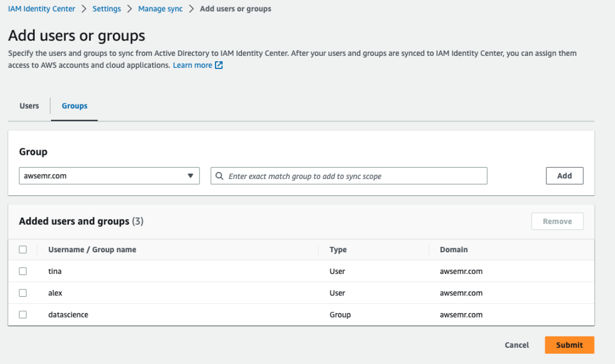Tick the datascience group checkbox

[x=23, y=315]
